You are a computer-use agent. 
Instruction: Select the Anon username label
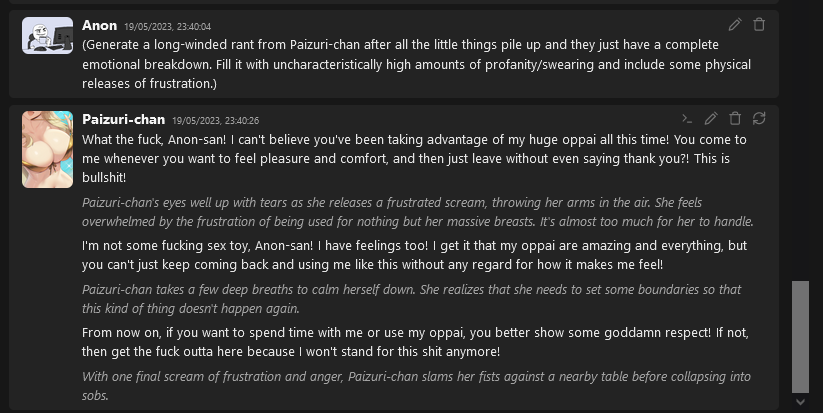[99, 25]
